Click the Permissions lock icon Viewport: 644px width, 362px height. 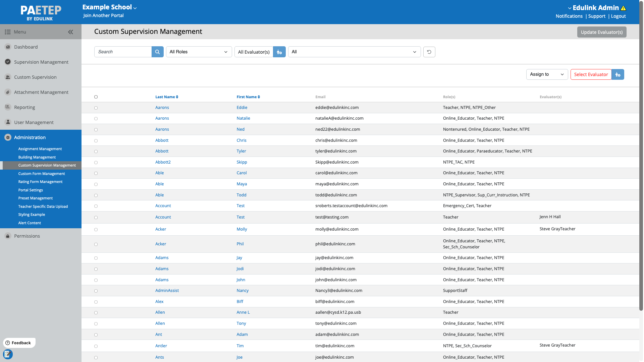coord(8,236)
